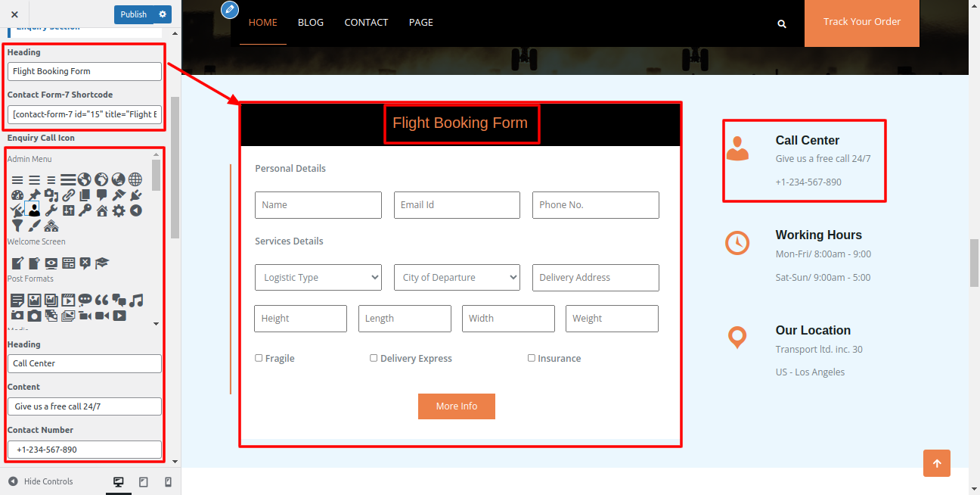Open the CONTACT menu item
This screenshot has width=980, height=495.
click(366, 22)
